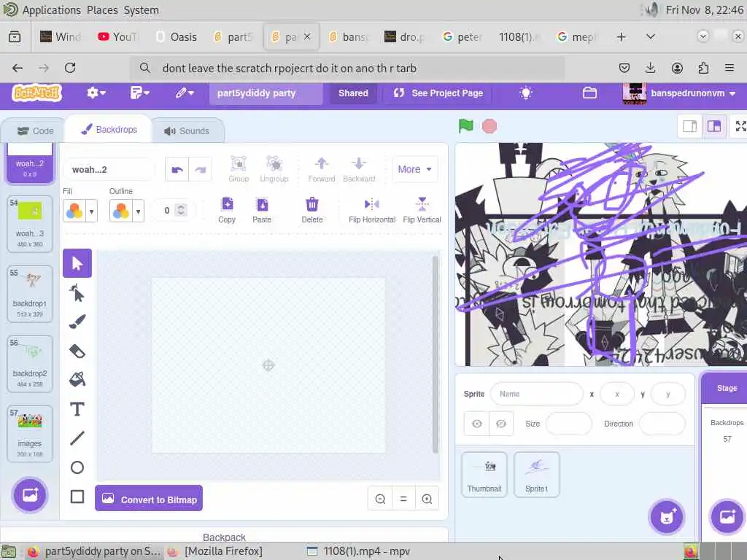Open the Places menu
This screenshot has height=560, width=747.
(102, 10)
